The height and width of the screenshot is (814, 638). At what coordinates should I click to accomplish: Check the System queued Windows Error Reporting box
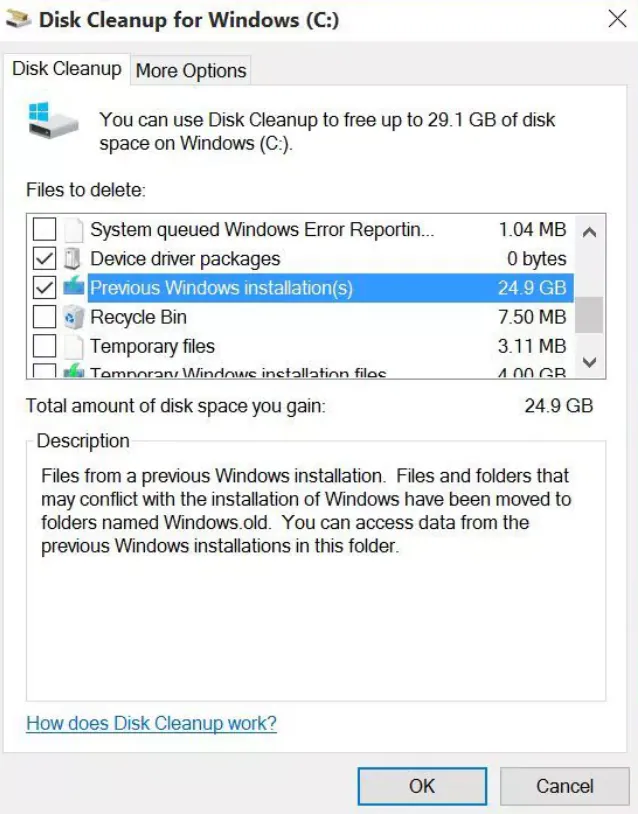click(x=44, y=230)
